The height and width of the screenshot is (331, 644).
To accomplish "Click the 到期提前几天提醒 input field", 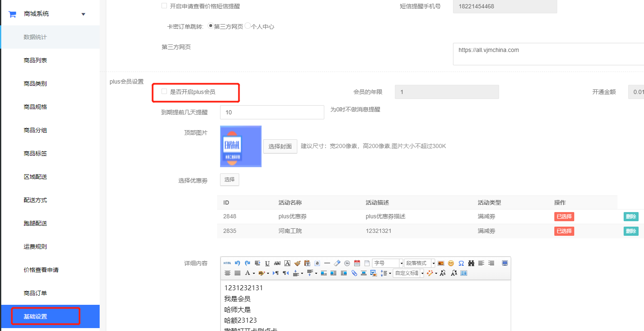I will 272,112.
